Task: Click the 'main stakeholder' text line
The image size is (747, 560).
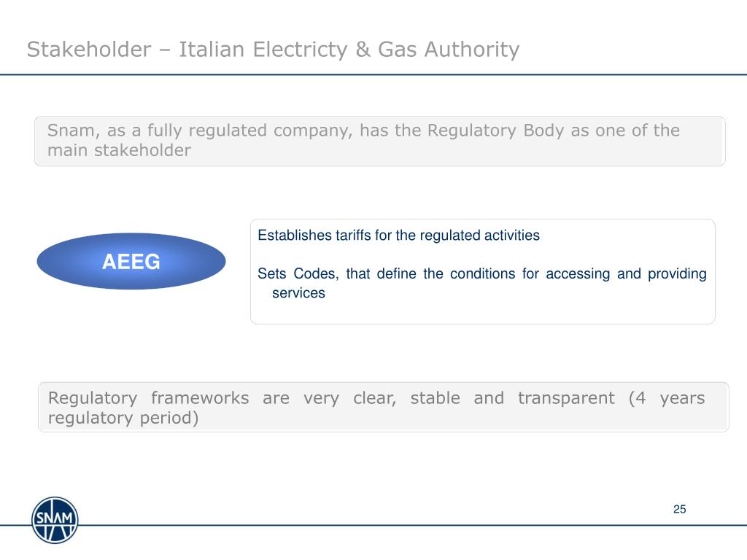Action: coord(119,150)
